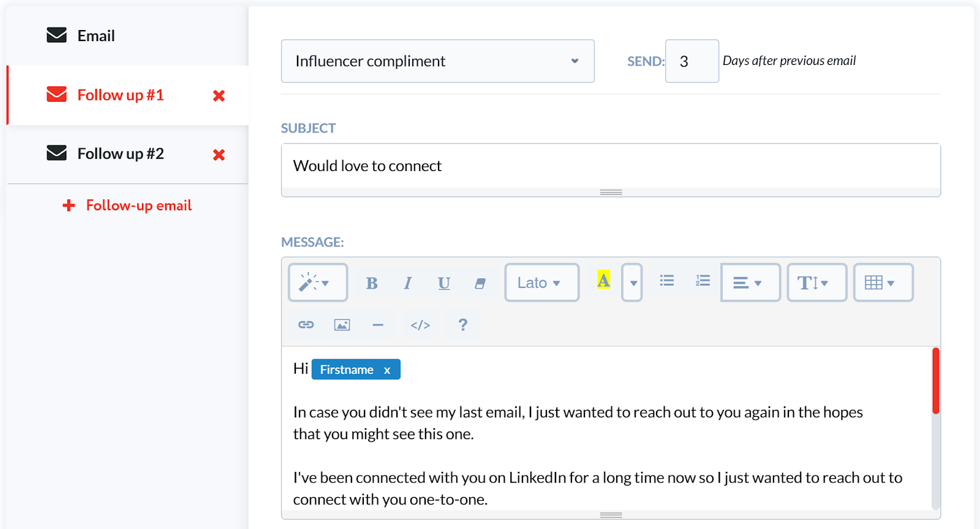Switch to the Follow up #2 tab
Screen dimensions: 980x529
coord(121,154)
